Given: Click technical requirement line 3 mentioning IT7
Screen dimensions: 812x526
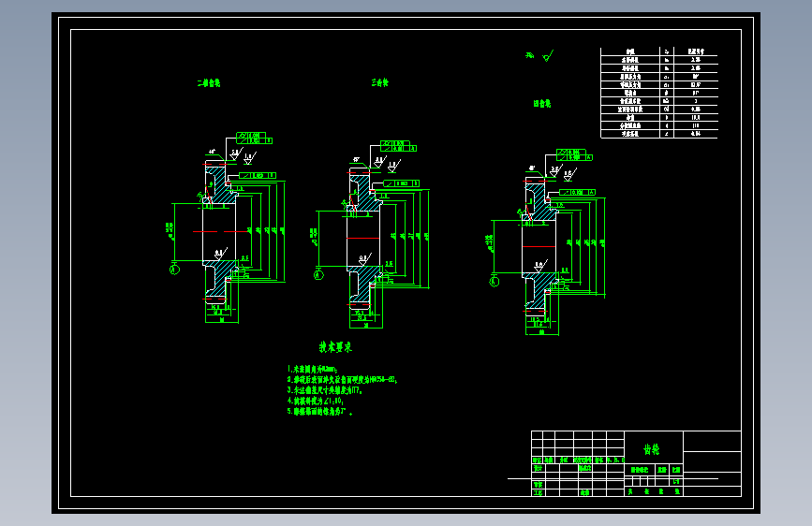Looking at the screenshot, I should pyautogui.click(x=325, y=390).
